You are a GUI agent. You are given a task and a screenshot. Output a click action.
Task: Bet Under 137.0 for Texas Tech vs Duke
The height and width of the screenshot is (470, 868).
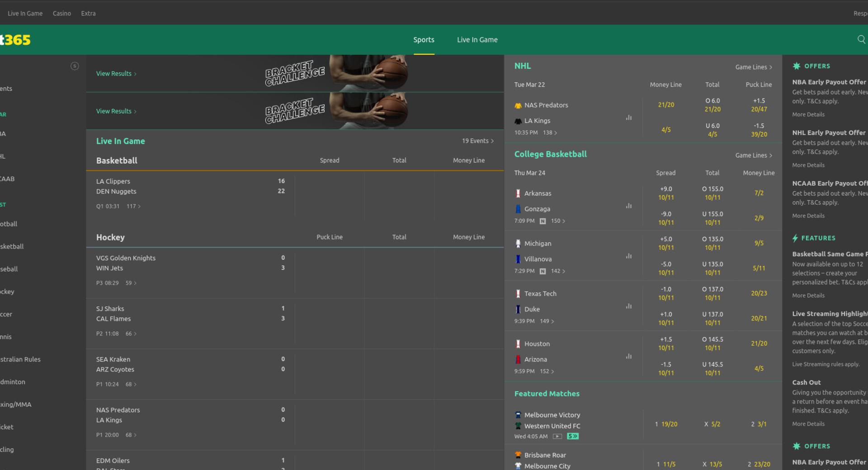coord(712,319)
